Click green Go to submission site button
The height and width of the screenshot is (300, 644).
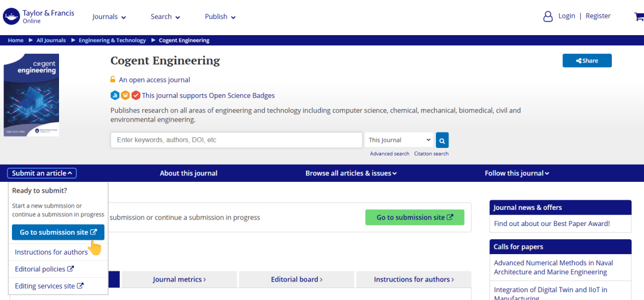pyautogui.click(x=415, y=217)
